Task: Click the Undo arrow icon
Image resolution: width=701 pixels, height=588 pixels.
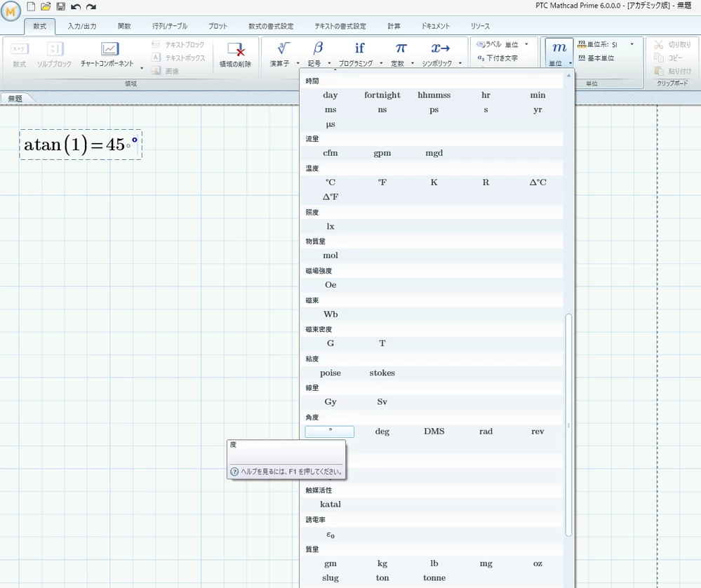Action: (76, 7)
